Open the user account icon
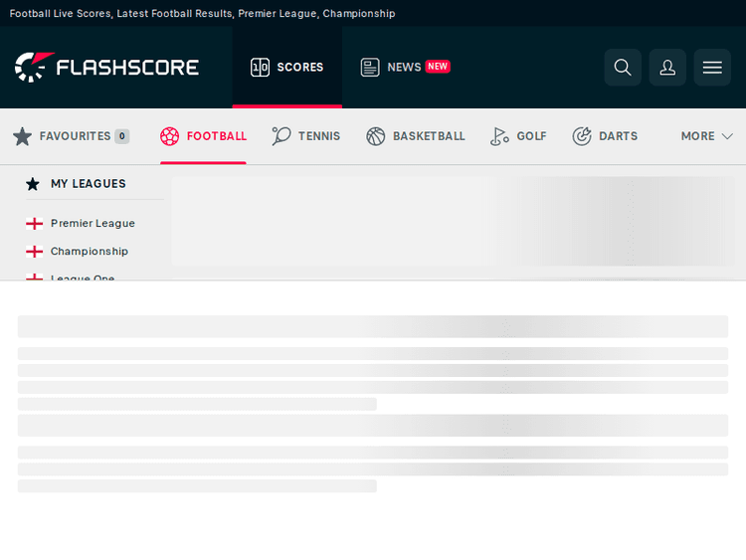746x560 pixels. [667, 67]
